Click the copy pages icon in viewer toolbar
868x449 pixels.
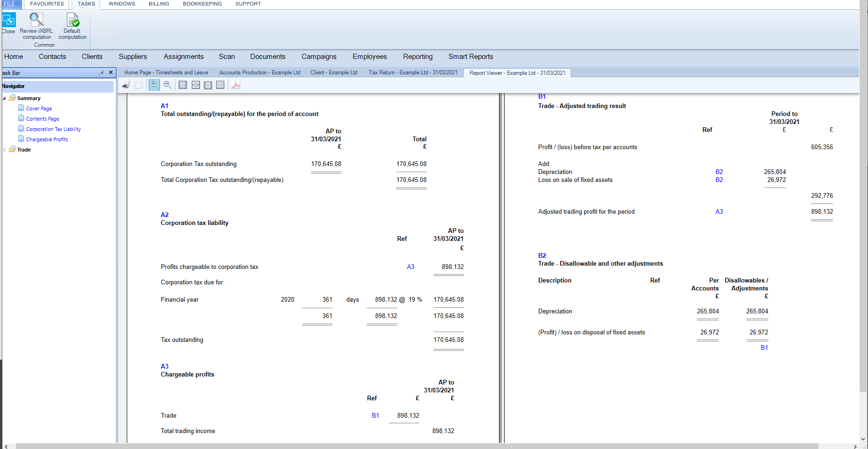coord(139,85)
